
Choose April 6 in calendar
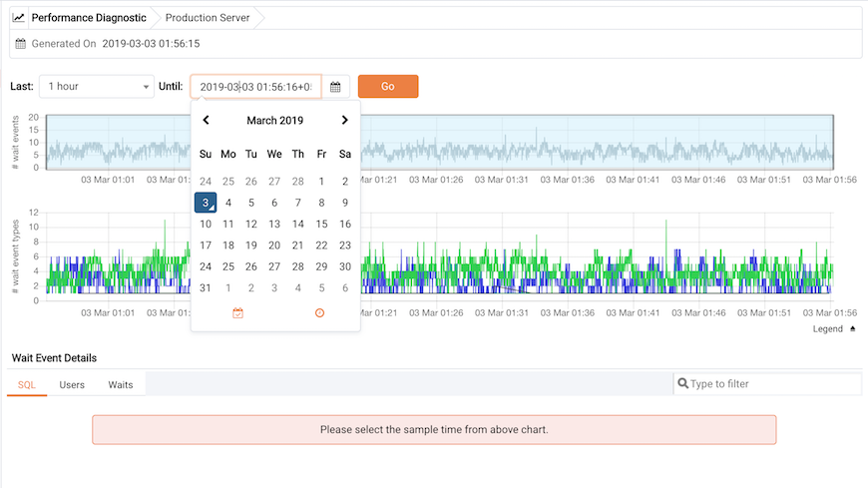click(345, 288)
